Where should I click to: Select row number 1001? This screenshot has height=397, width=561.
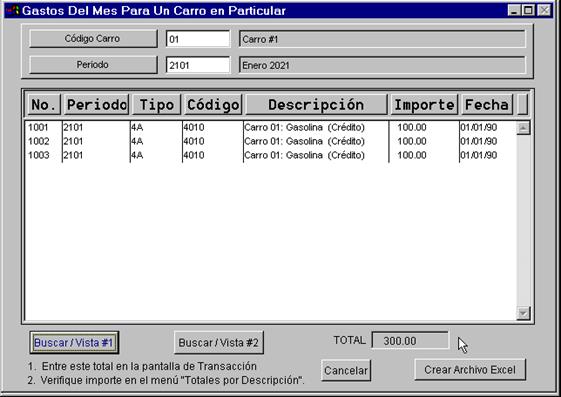click(270, 127)
